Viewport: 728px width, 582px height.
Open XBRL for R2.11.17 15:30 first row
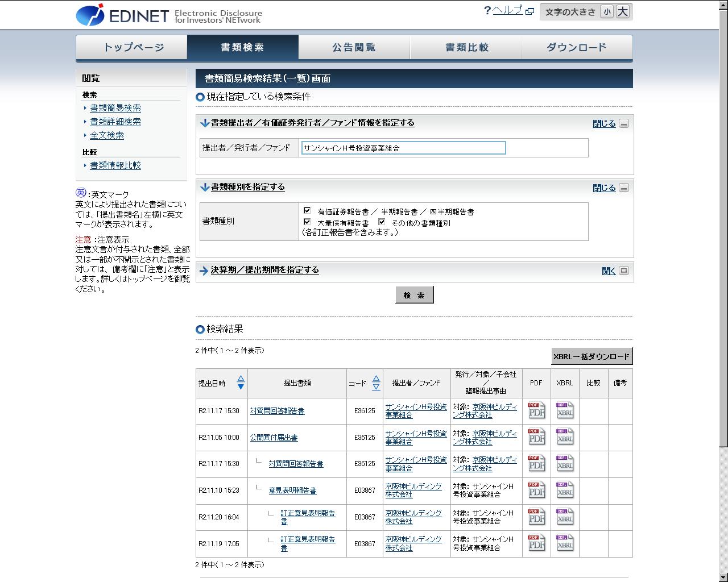pos(565,410)
